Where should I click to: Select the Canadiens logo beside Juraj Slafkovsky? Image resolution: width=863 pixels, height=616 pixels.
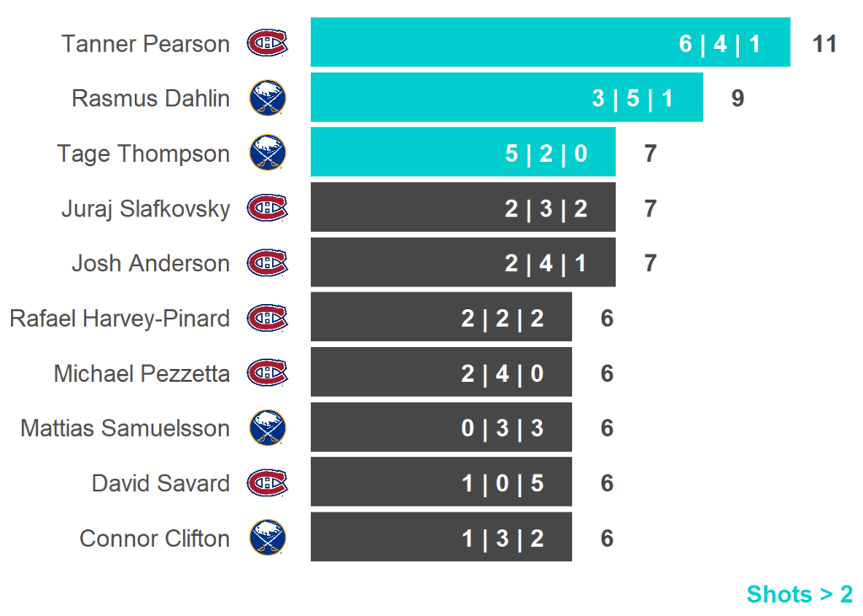pyautogui.click(x=267, y=208)
